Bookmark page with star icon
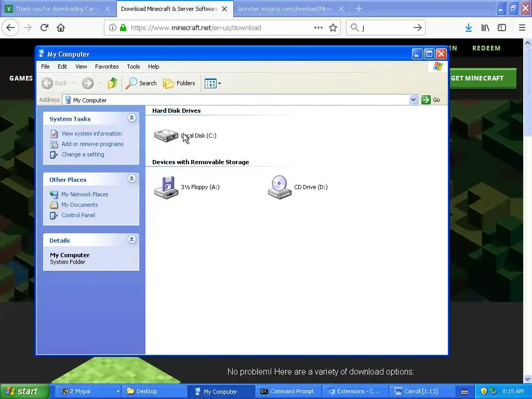 [333, 28]
